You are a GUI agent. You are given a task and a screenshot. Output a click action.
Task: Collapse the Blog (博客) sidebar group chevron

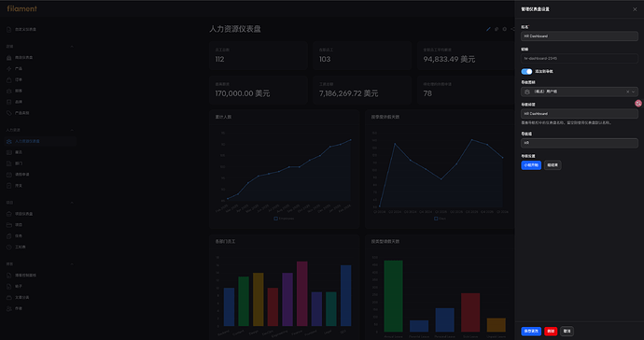pos(72,264)
